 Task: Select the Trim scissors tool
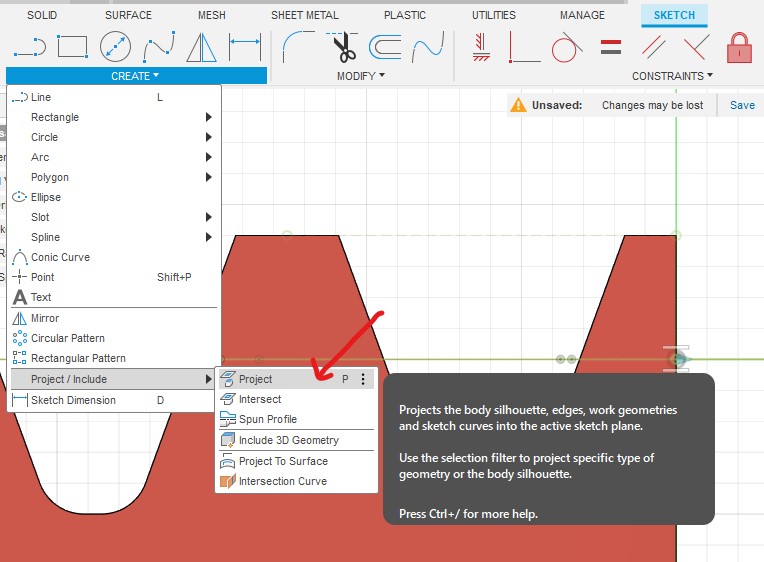pyautogui.click(x=345, y=47)
